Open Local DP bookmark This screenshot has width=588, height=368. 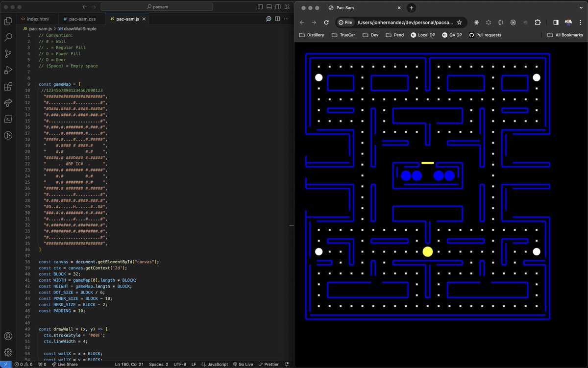click(x=422, y=35)
